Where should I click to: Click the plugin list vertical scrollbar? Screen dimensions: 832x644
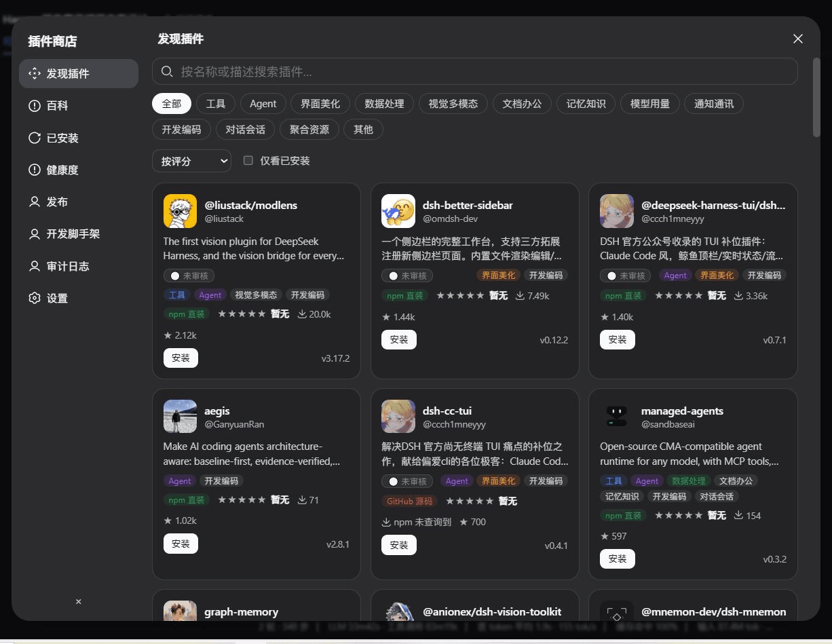[816, 98]
